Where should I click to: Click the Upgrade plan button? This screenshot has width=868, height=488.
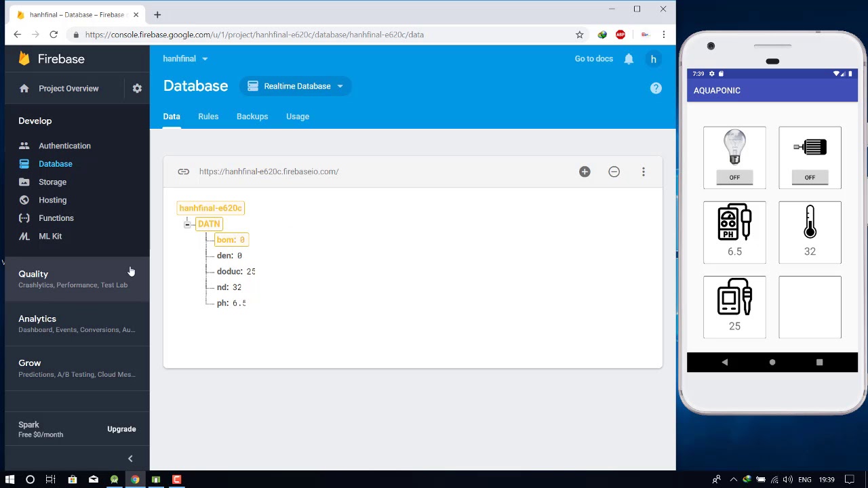coord(121,429)
